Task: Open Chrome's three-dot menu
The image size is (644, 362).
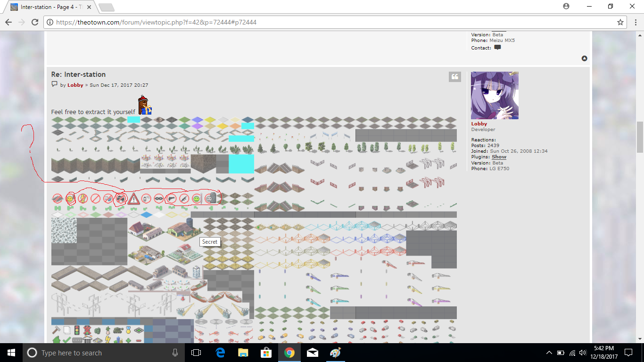Action: pyautogui.click(x=635, y=22)
